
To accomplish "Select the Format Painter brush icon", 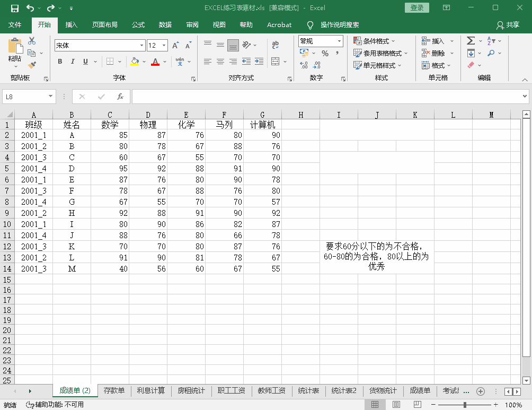I will (32, 65).
